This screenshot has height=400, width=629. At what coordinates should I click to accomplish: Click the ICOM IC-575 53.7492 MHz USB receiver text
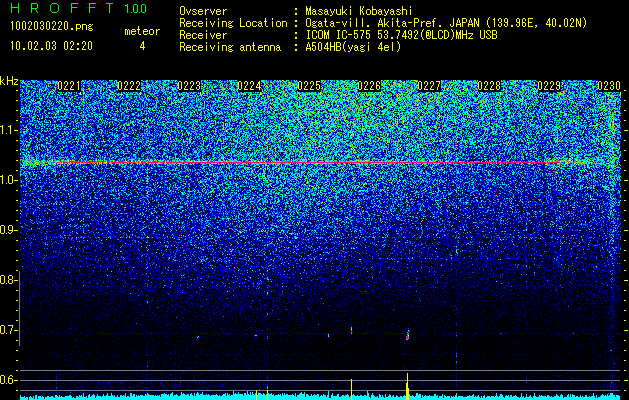coord(401,35)
